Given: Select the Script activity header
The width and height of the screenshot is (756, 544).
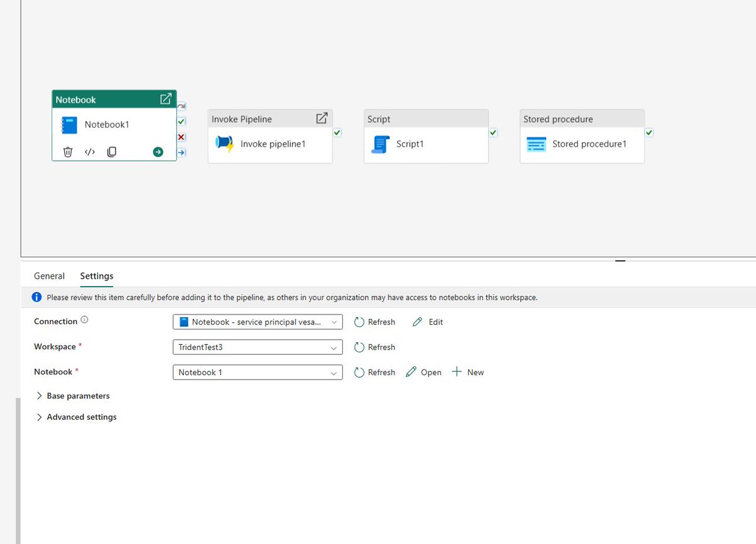Looking at the screenshot, I should coord(426,119).
